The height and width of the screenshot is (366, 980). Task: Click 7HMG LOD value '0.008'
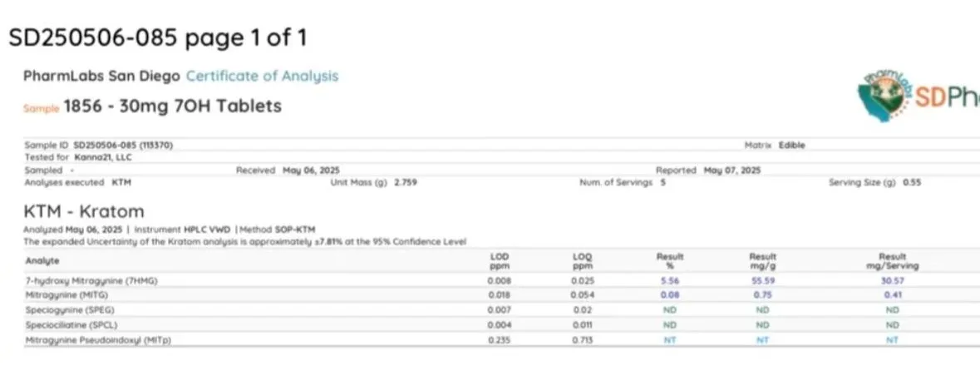click(500, 281)
